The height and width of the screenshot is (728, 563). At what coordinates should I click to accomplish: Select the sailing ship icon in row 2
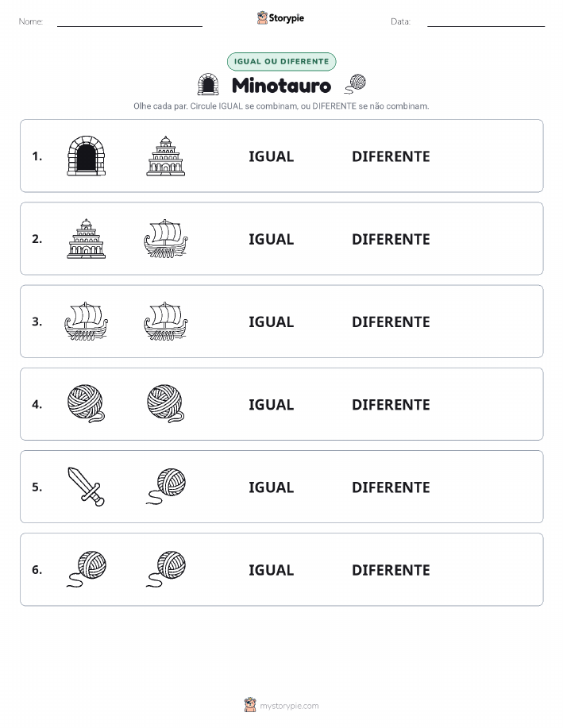[x=166, y=239]
